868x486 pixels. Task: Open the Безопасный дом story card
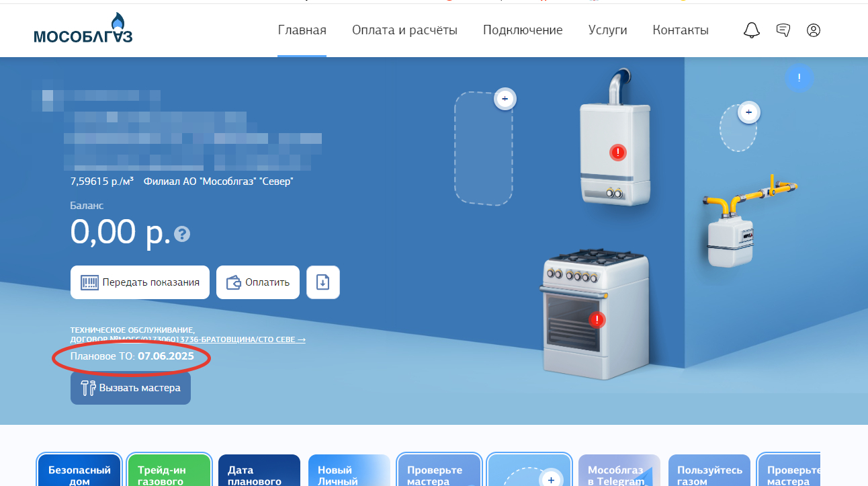coord(79,471)
